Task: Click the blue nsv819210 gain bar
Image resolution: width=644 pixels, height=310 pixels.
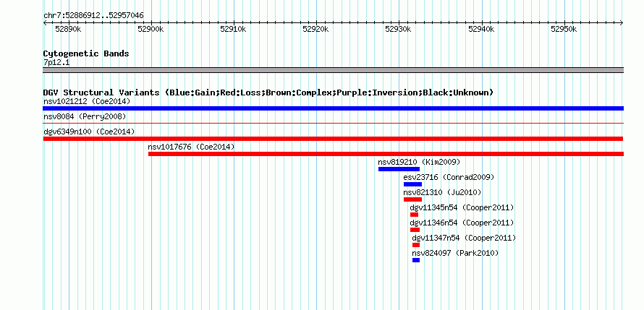Action: (399, 169)
